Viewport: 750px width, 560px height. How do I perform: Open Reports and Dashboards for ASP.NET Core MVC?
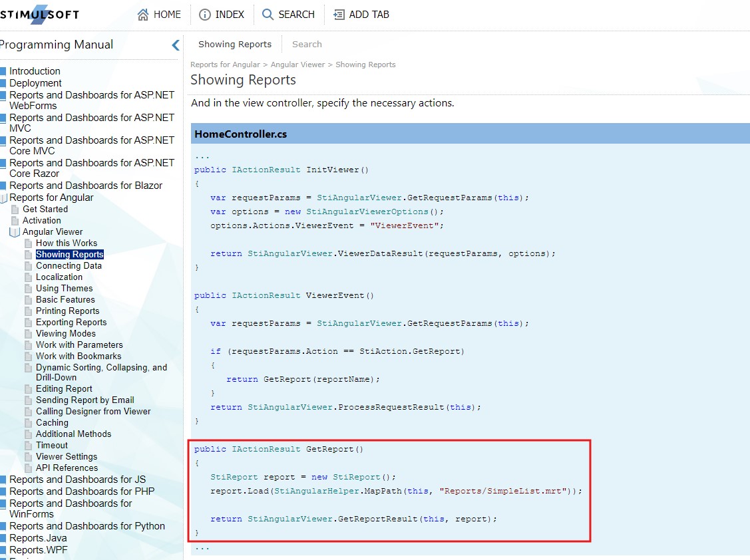pyautogui.click(x=92, y=145)
